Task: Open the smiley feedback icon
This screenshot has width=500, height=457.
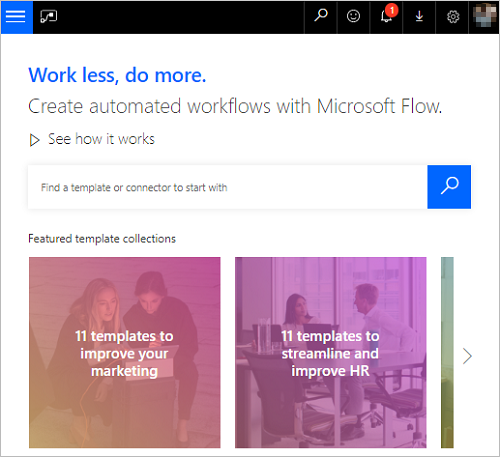Action: point(353,17)
